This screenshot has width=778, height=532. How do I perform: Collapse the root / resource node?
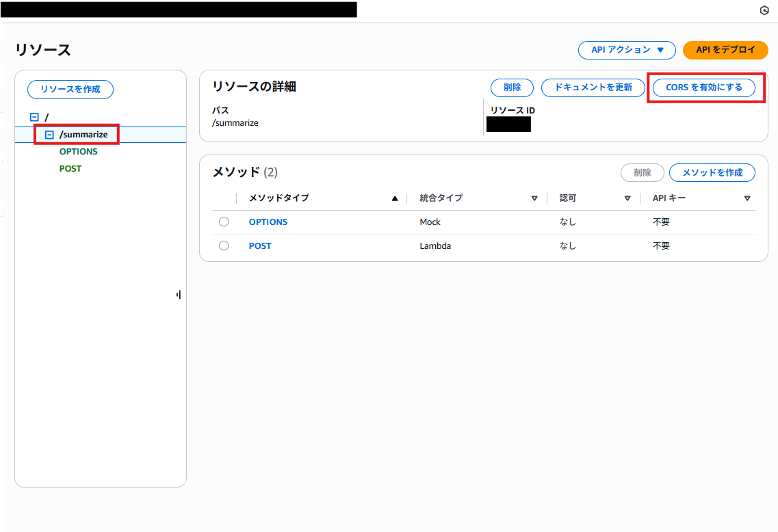(x=34, y=118)
